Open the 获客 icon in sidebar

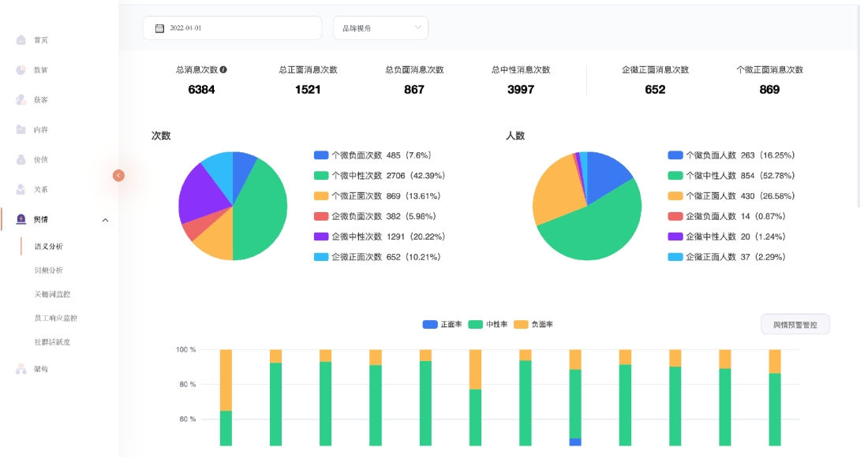tap(21, 99)
